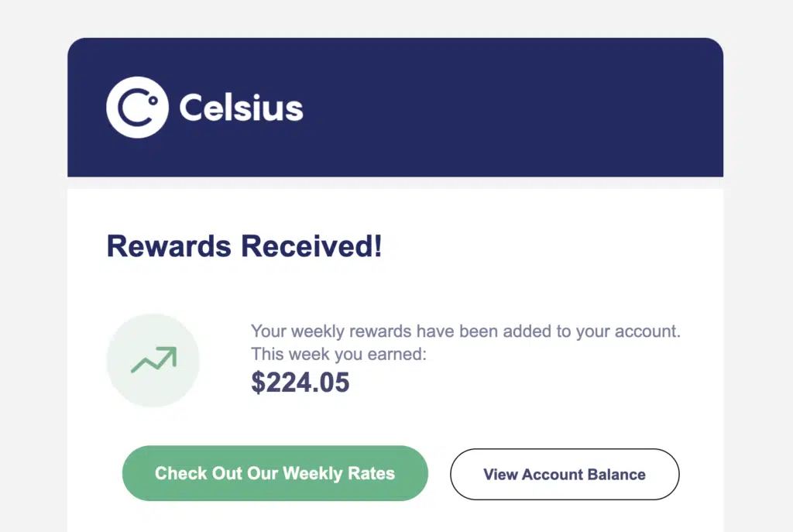Click empty navy banner right of Celsius wordmark
This screenshot has height=532, width=793.
coord(511,108)
